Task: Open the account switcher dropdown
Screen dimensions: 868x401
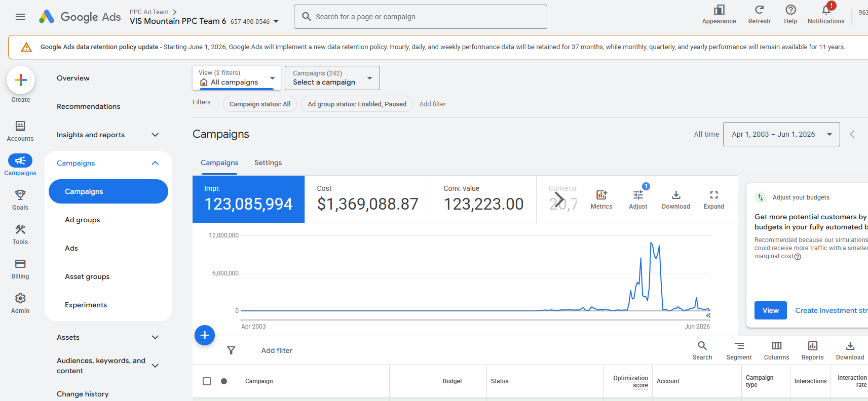Action: (276, 22)
